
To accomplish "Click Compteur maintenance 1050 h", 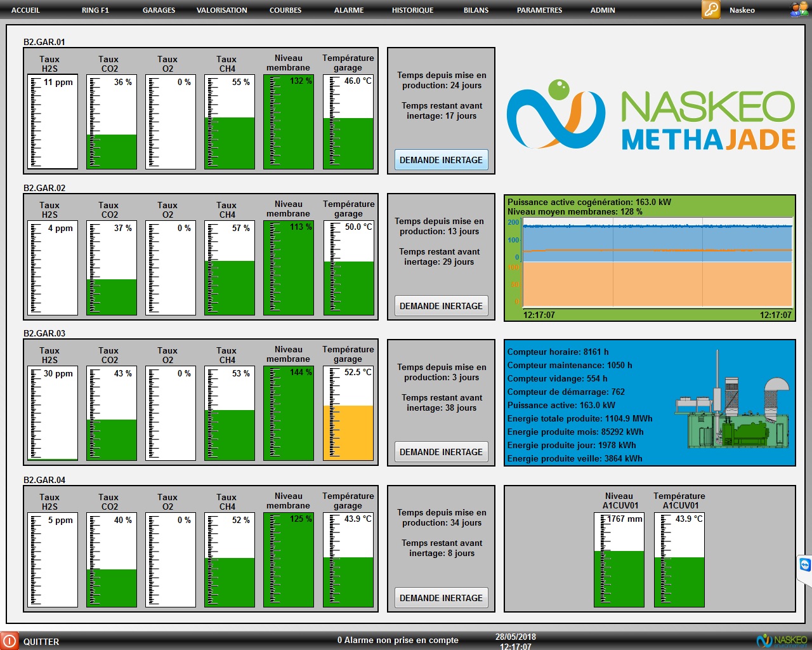I will [x=570, y=365].
